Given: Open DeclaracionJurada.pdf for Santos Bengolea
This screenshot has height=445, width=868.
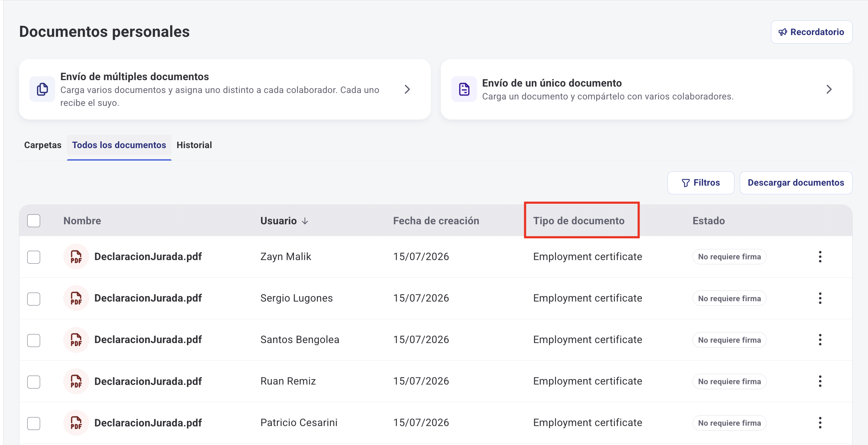Looking at the screenshot, I should 148,340.
